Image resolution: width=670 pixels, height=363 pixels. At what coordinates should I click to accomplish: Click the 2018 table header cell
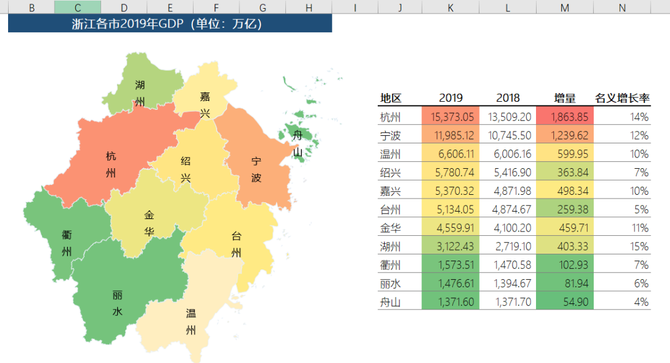508,98
